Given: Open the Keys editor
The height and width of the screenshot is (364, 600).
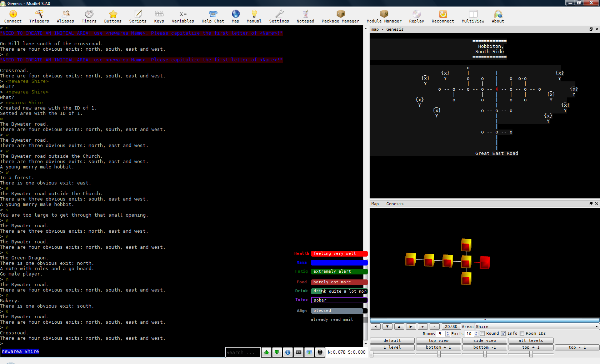Looking at the screenshot, I should 159,16.
